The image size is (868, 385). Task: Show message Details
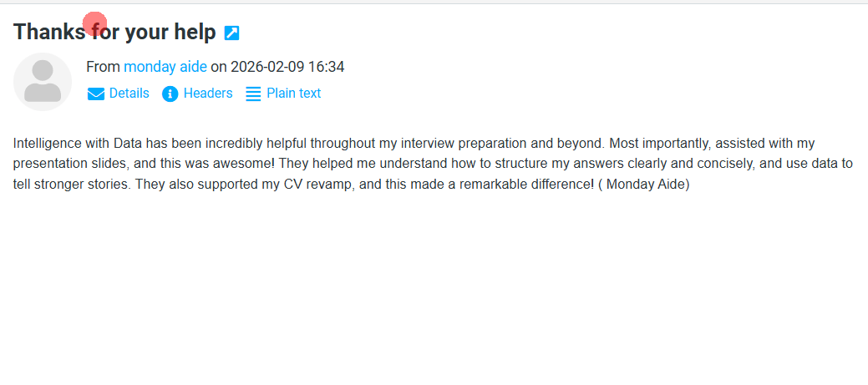(x=129, y=94)
